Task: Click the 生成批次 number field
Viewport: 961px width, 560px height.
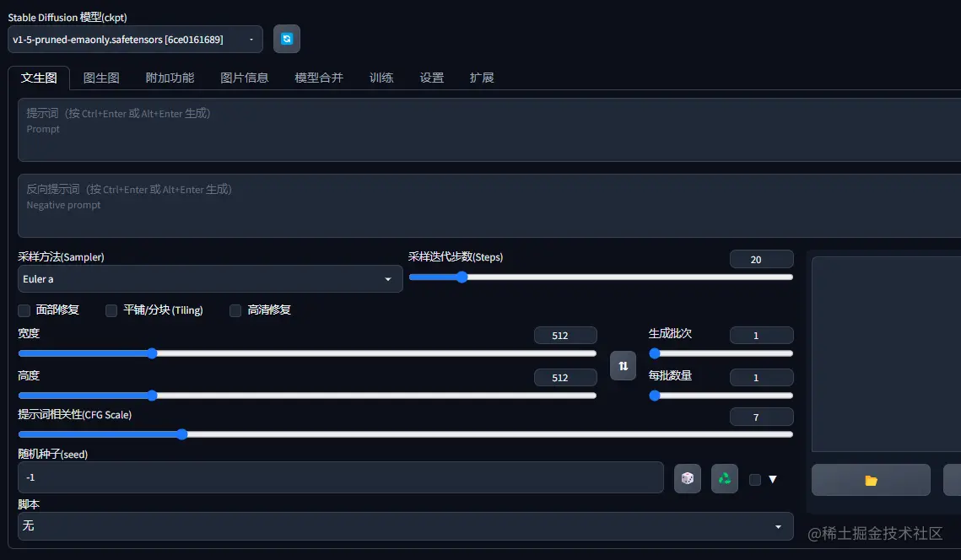Action: (761, 335)
